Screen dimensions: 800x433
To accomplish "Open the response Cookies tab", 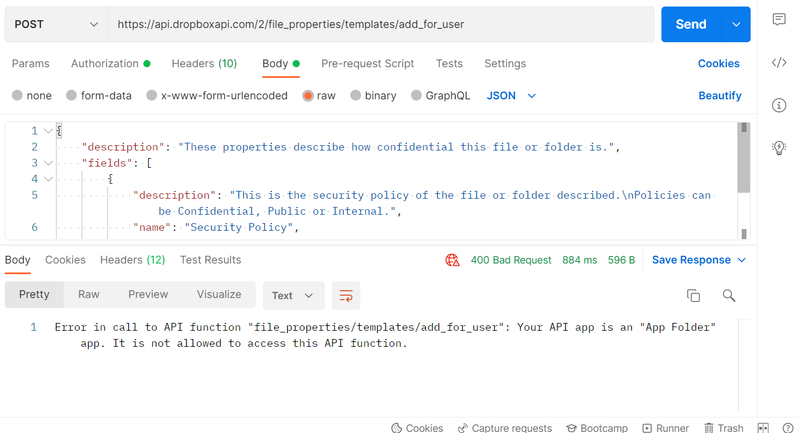I will pyautogui.click(x=65, y=260).
